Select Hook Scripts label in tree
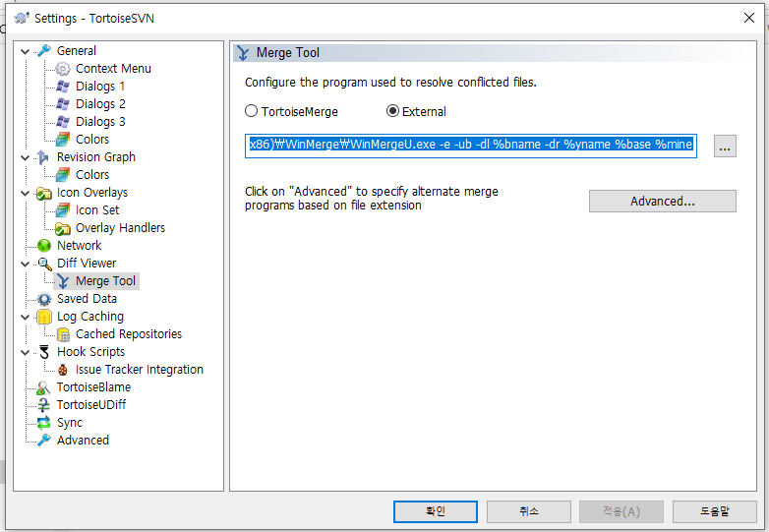769x532 pixels. pos(90,352)
